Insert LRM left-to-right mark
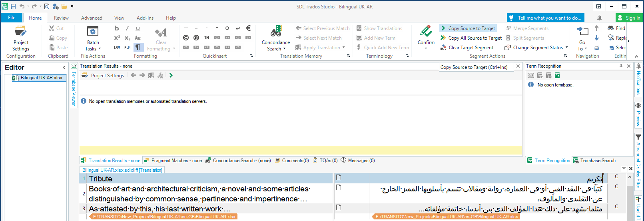This screenshot has height=221, width=644. 117,47
